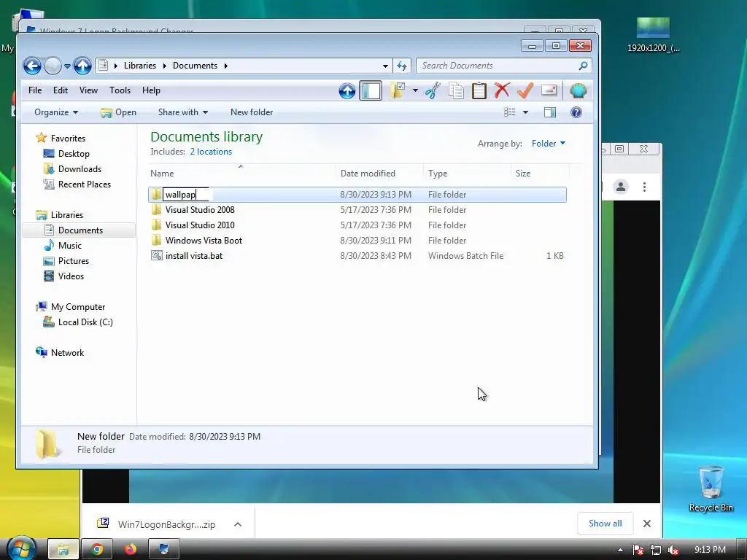
Task: Open the Help menu
Action: pyautogui.click(x=151, y=90)
